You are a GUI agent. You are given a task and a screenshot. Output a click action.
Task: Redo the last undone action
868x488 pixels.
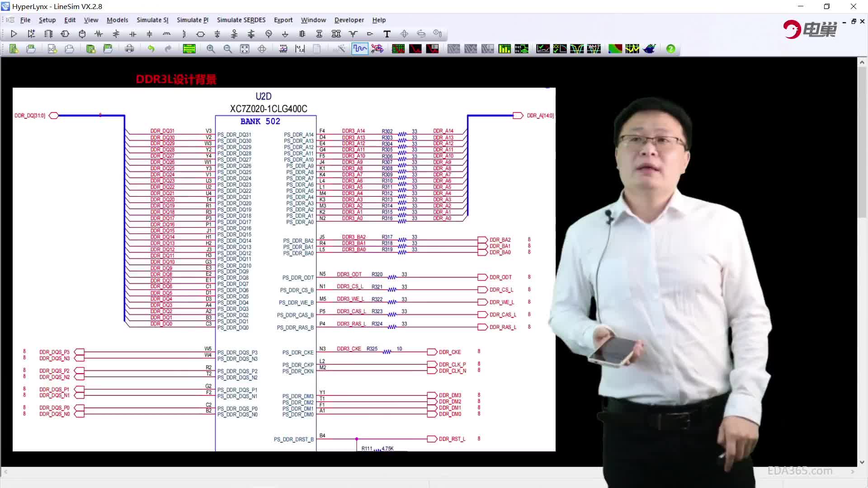(168, 49)
